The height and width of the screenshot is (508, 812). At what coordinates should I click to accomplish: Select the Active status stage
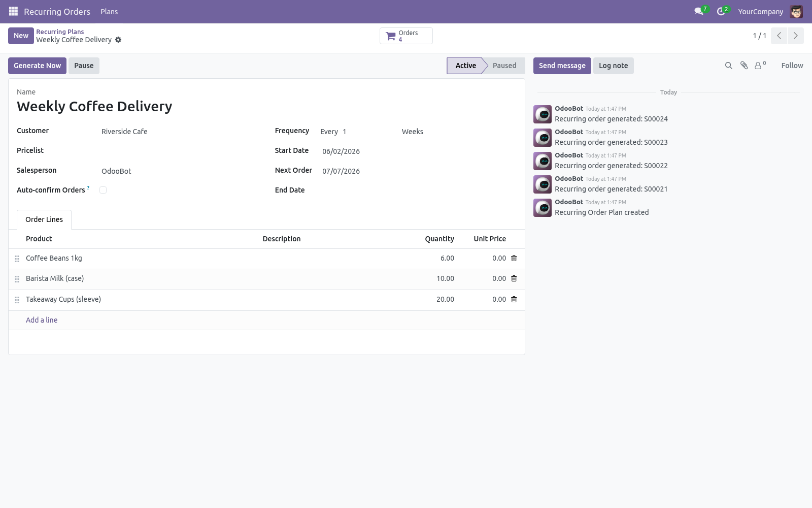pyautogui.click(x=465, y=66)
